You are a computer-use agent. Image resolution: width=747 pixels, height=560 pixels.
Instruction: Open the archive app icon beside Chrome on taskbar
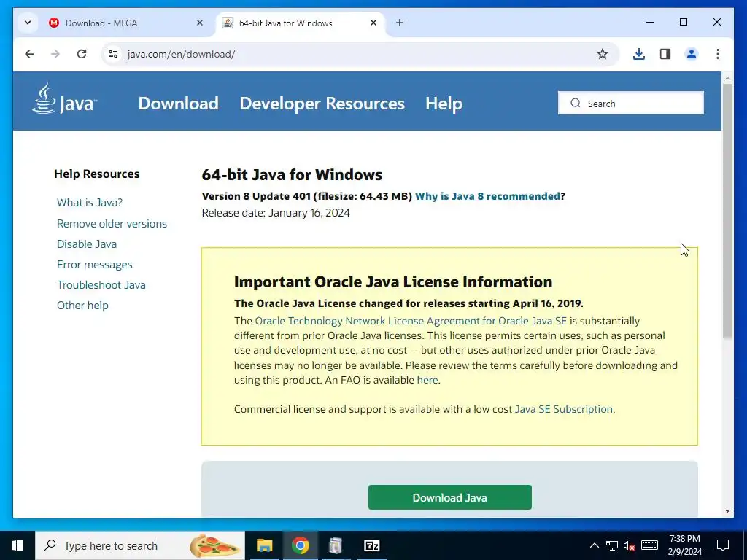pos(336,545)
